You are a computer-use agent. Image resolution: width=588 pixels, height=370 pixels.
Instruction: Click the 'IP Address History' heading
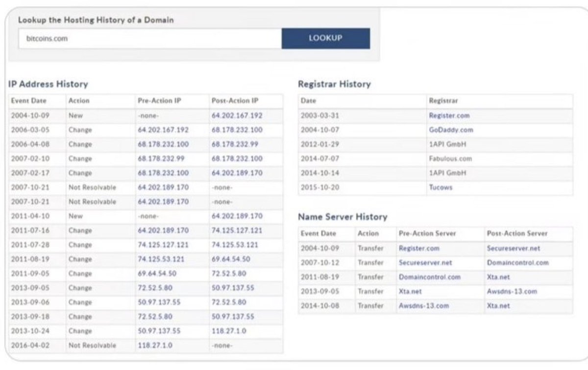[48, 84]
